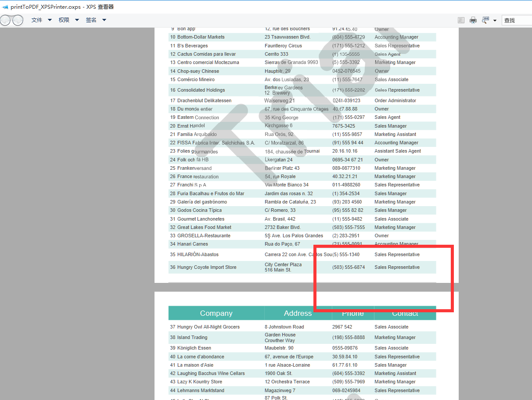
Task: Click the Island Trading row name
Action: [192, 337]
